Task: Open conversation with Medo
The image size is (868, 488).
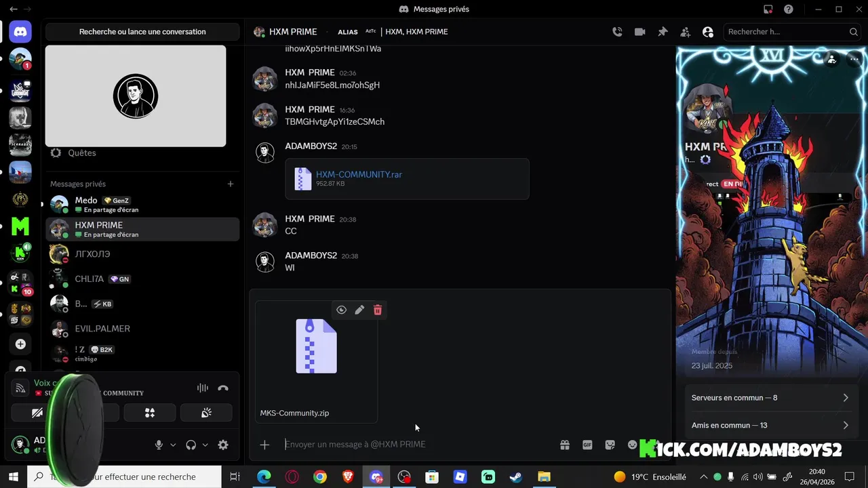Action: coord(142,204)
